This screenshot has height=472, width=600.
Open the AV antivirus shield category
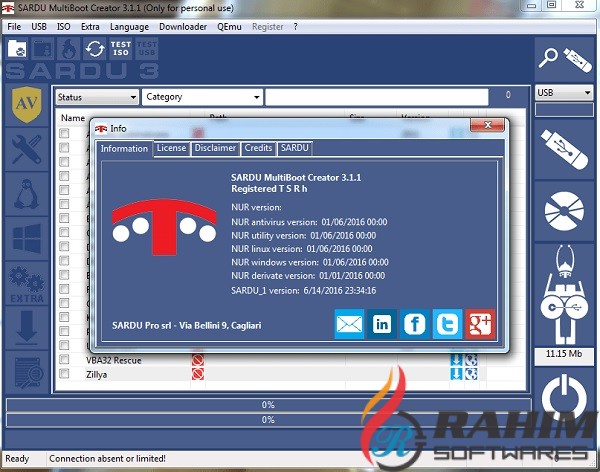tap(26, 104)
